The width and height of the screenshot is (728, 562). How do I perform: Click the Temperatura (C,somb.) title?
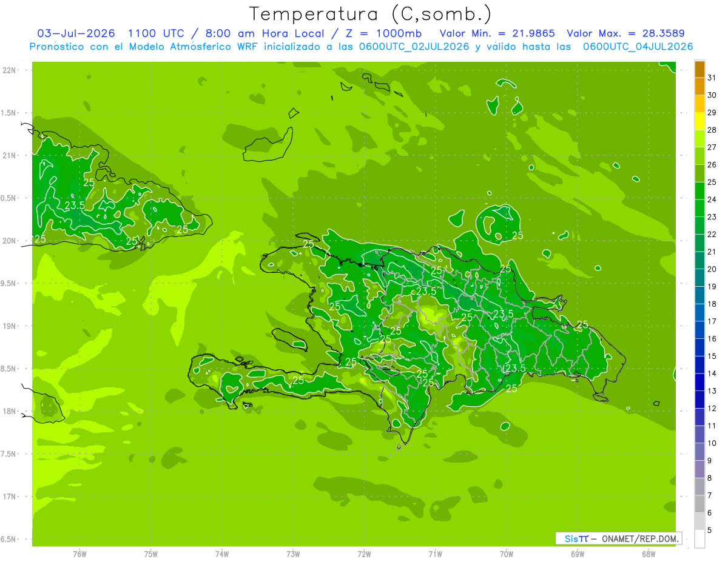[x=370, y=14]
